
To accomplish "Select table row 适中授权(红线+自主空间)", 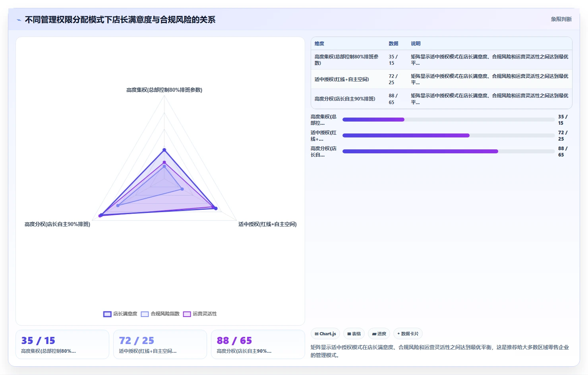I will (441, 79).
